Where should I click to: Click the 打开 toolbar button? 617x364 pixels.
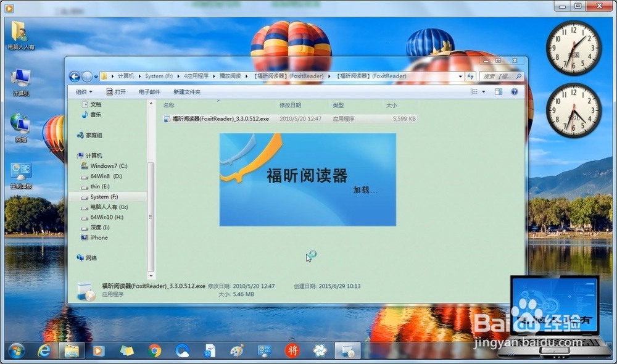coord(116,92)
